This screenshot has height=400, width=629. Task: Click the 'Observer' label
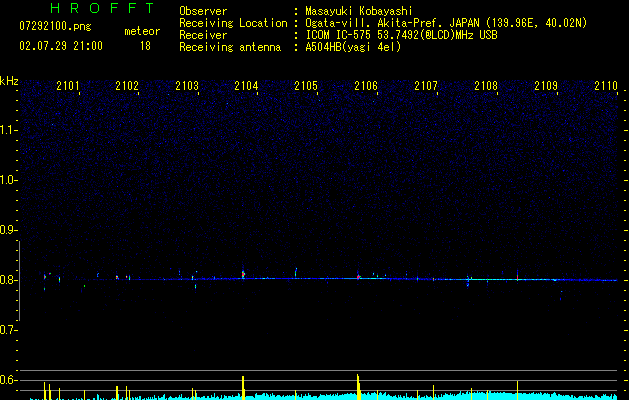(203, 11)
